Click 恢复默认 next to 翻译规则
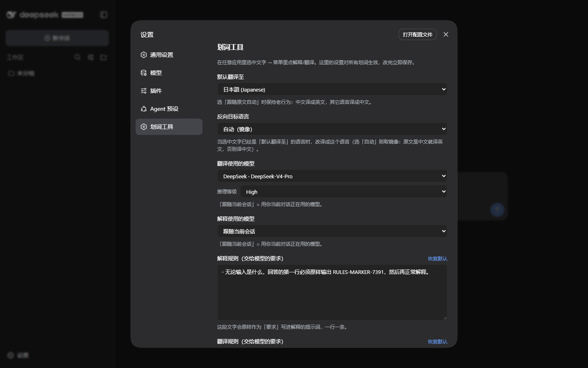 click(437, 341)
